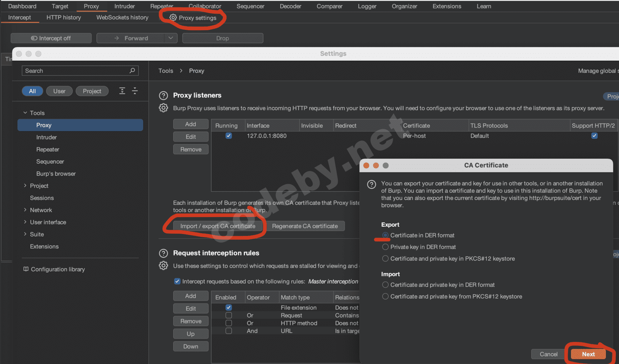Click help icon in CA Certificate dialog

click(371, 185)
